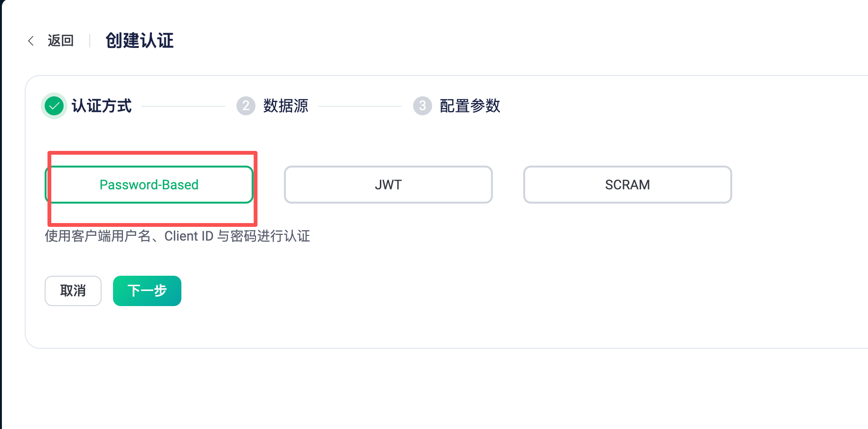Select Password-Based authentication option
Viewport: 868px width, 429px height.
149,185
